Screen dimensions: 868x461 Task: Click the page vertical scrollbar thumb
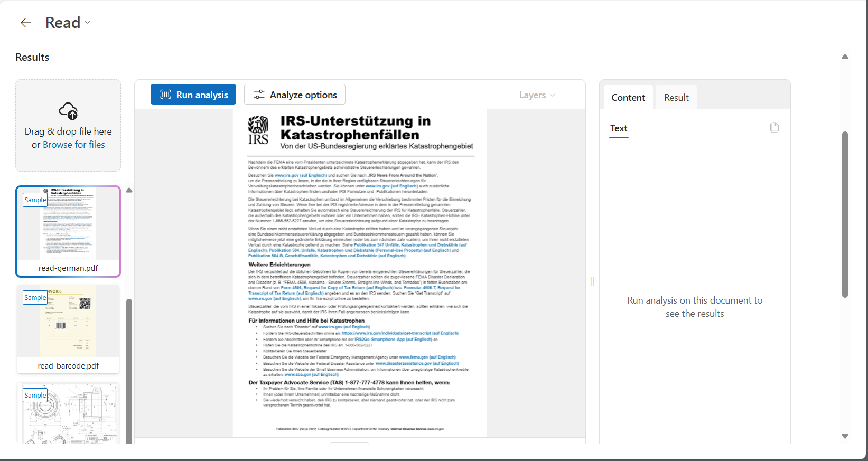point(845,214)
